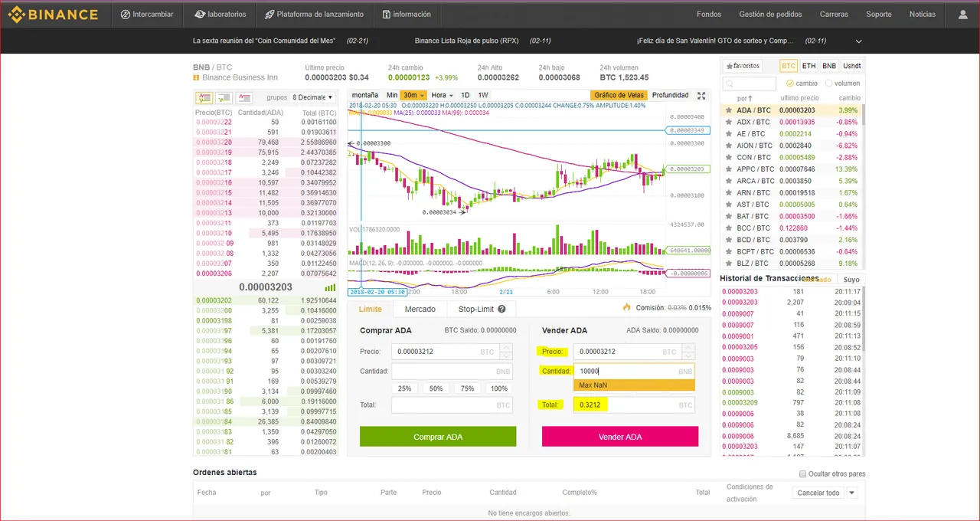
Task: Select the ETH market tab
Action: (x=809, y=66)
